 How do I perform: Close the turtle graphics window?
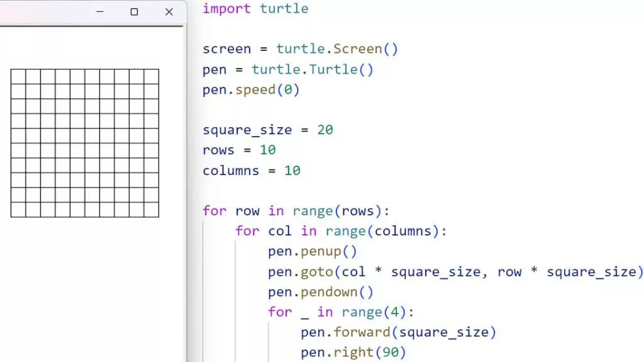[x=169, y=12]
